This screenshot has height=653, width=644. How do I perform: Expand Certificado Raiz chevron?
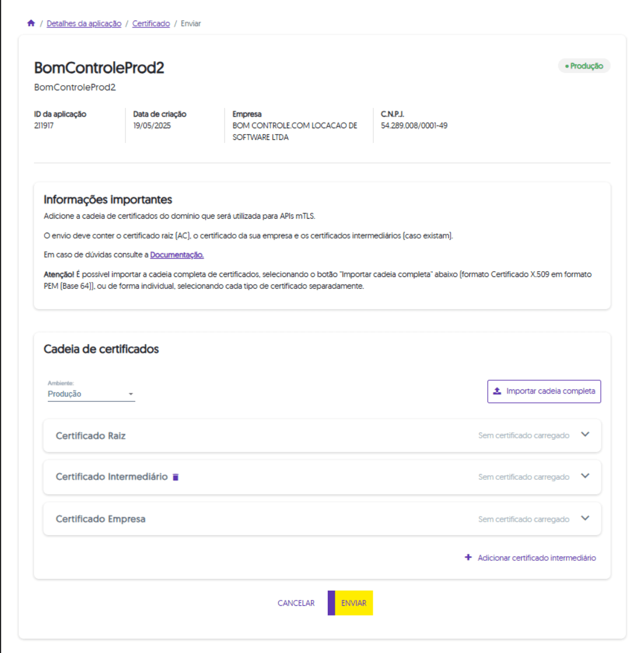pos(585,434)
